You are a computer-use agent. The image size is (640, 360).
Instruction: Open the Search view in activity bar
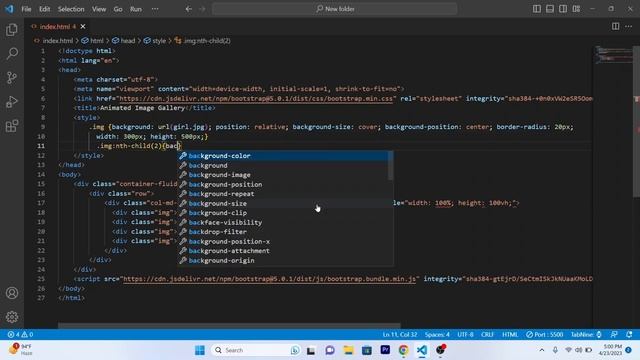12,53
